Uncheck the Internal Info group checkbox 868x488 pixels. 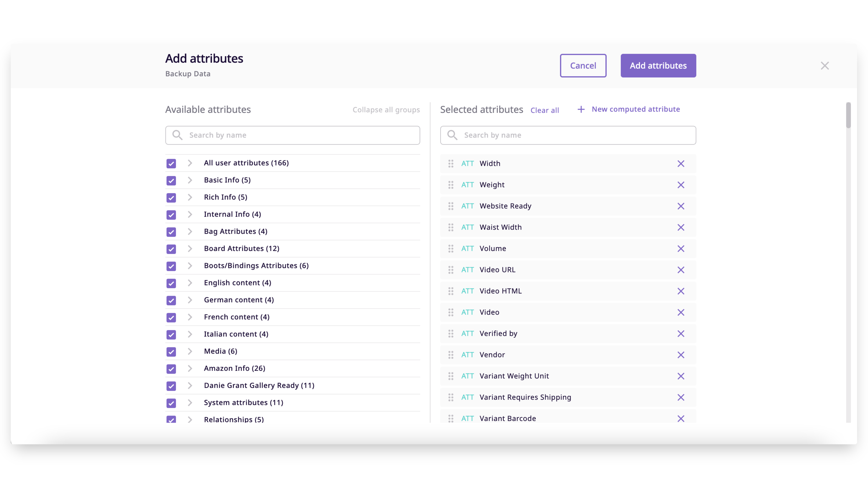171,215
